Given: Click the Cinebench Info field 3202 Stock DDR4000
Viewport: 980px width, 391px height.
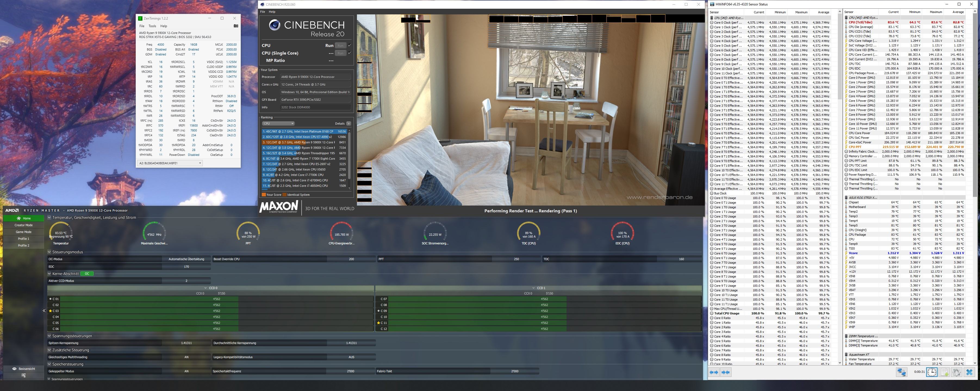Looking at the screenshot, I should pos(315,107).
